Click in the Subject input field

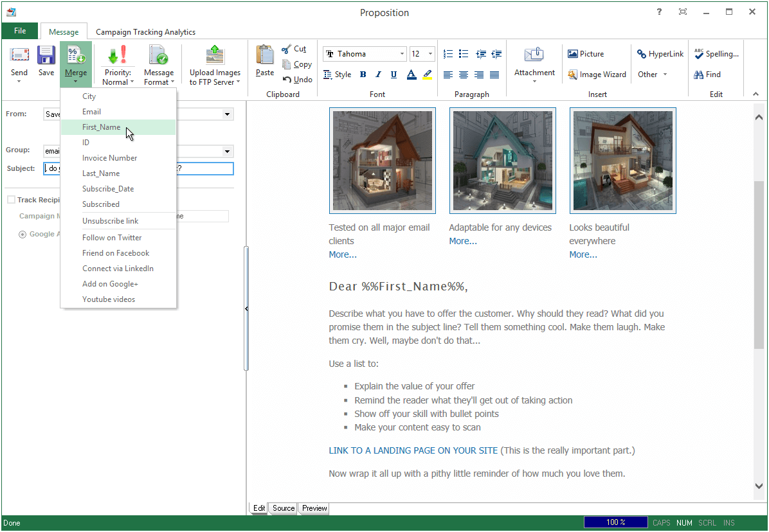click(138, 168)
